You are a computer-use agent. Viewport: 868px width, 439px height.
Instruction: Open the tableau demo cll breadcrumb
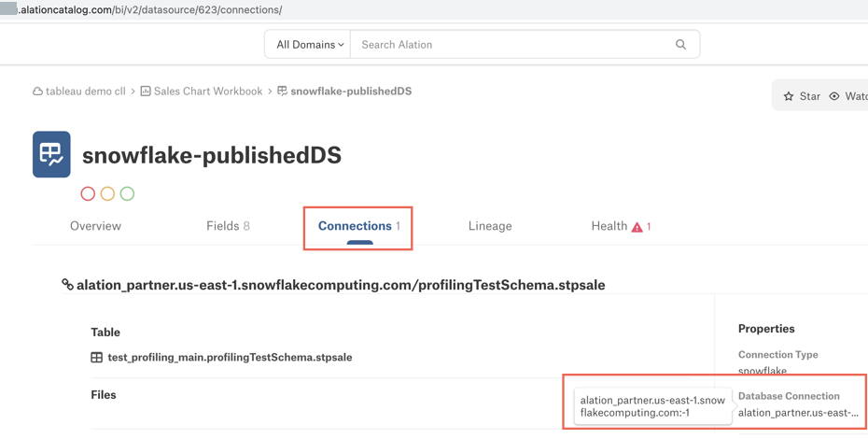[x=85, y=92]
